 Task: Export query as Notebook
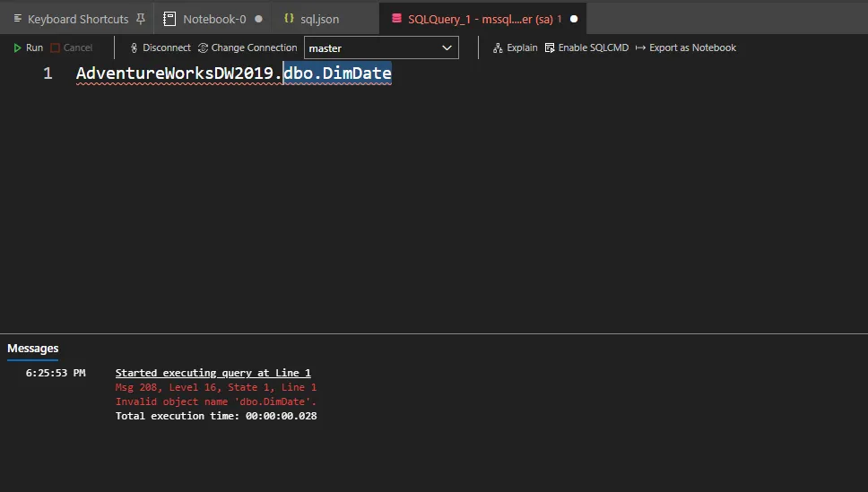[685, 47]
